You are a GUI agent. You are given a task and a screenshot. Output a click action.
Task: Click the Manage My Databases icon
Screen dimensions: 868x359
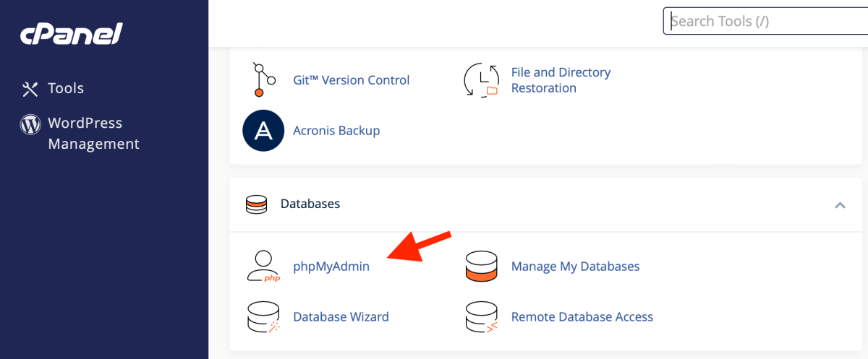[481, 267]
